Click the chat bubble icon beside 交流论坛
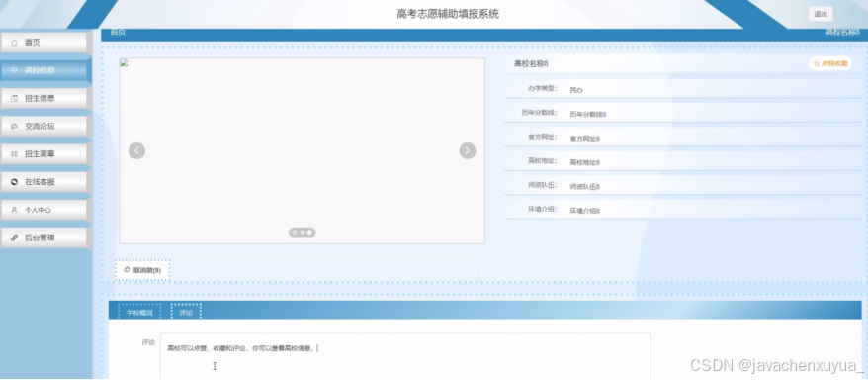The height and width of the screenshot is (380, 868). 15,127
